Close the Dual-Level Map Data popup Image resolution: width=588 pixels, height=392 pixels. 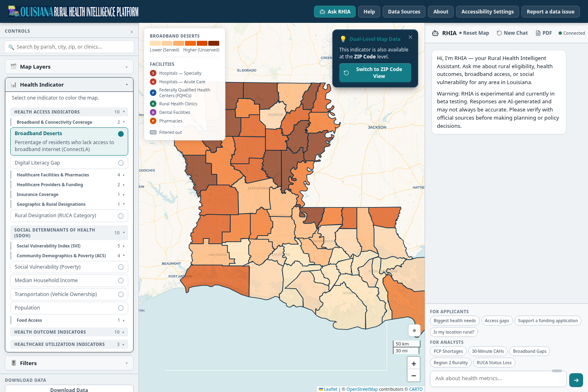[410, 37]
